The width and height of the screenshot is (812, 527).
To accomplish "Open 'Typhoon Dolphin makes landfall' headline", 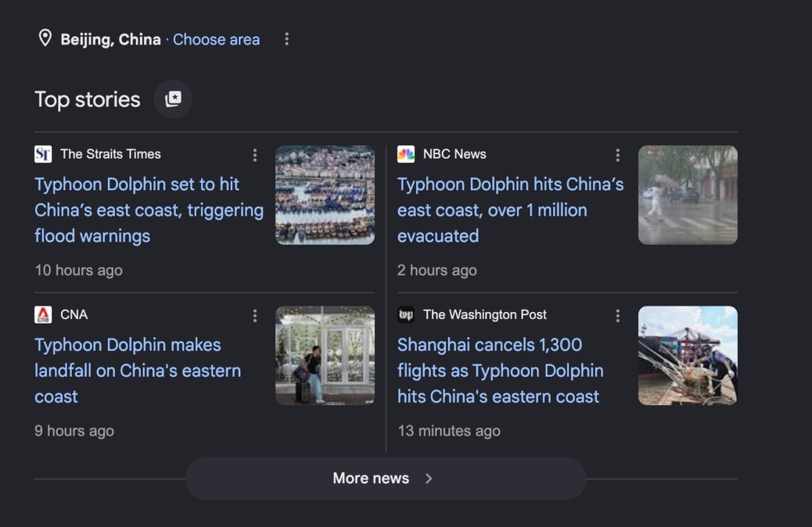I will click(x=138, y=371).
